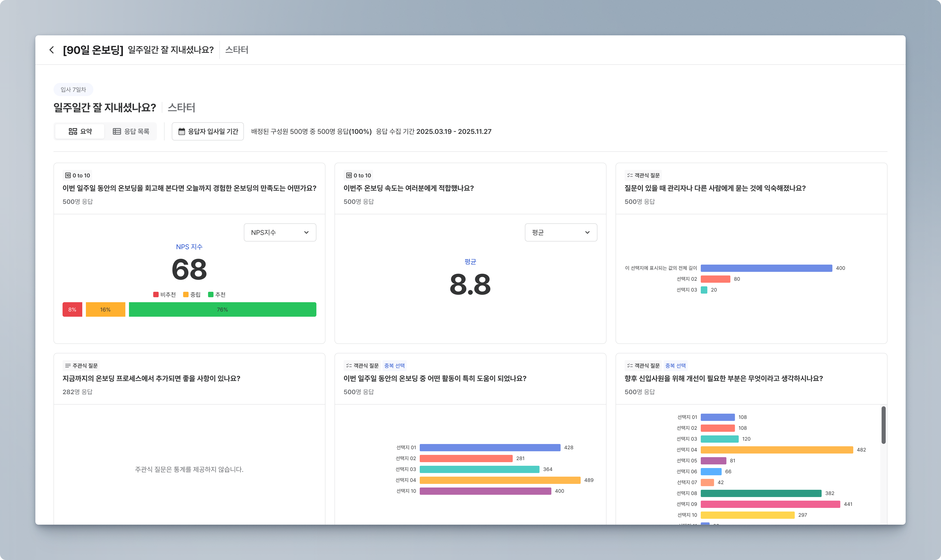Switch to the 응답 목록 tab
Screen dimensions: 941x560
pos(131,131)
